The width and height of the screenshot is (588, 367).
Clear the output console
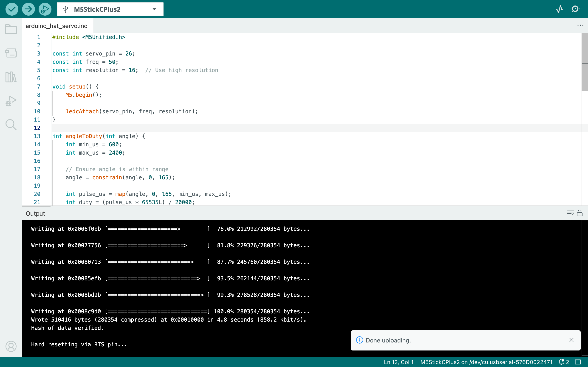click(x=570, y=213)
